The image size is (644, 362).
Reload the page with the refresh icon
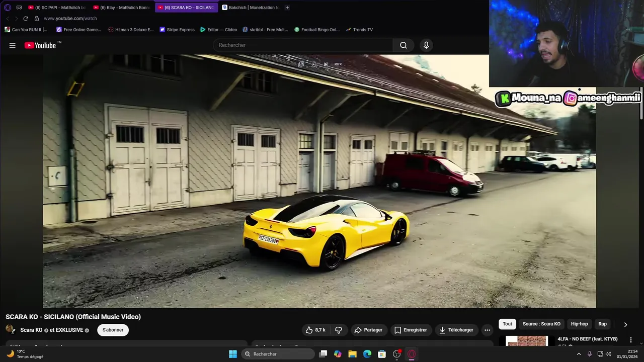pos(26,19)
